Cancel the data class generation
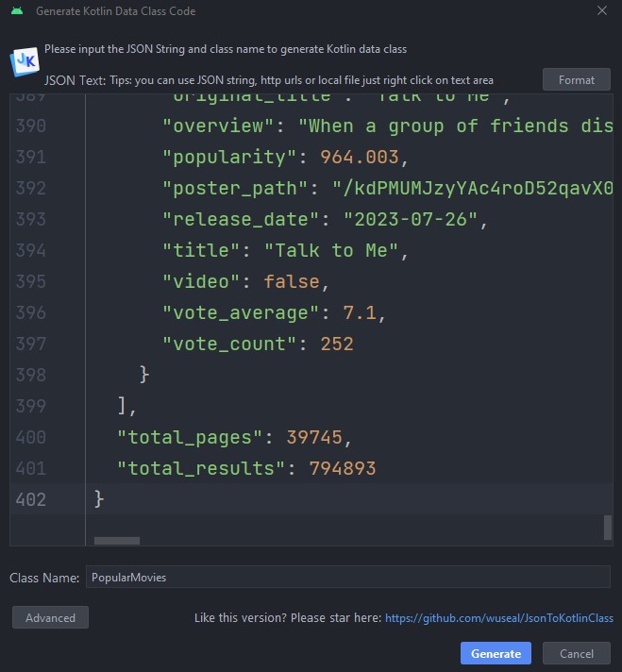The height and width of the screenshot is (672, 622). click(576, 653)
